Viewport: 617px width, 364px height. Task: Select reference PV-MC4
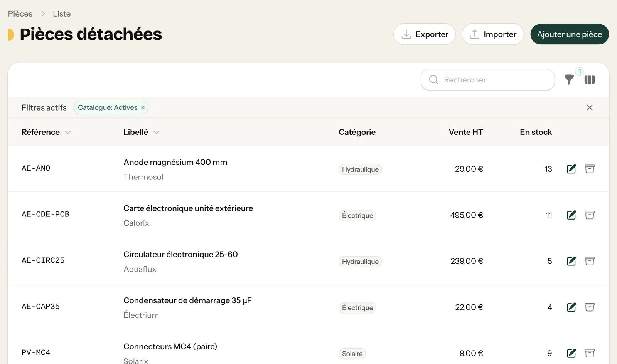[36, 352]
